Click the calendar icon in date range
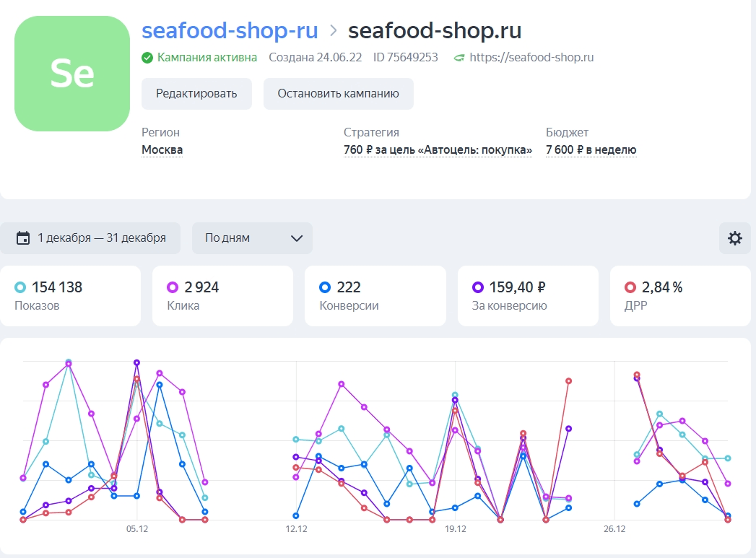This screenshot has height=558, width=756. tap(23, 238)
